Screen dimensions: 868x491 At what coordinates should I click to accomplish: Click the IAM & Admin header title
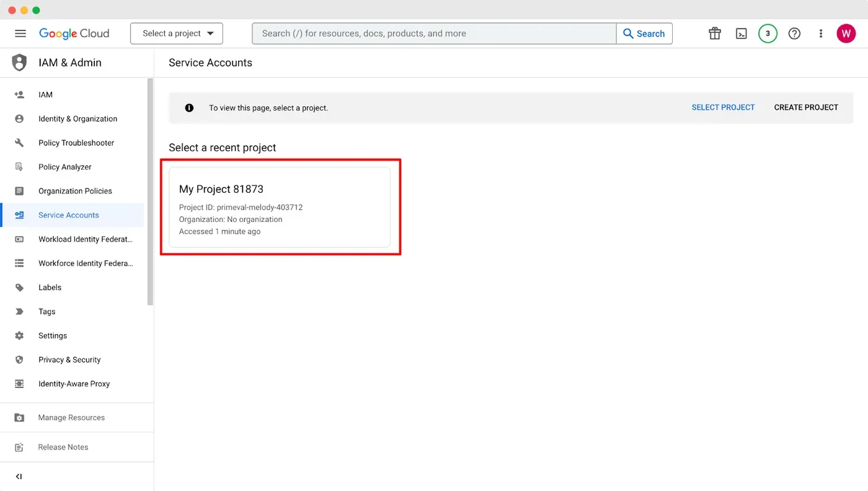[x=70, y=63]
